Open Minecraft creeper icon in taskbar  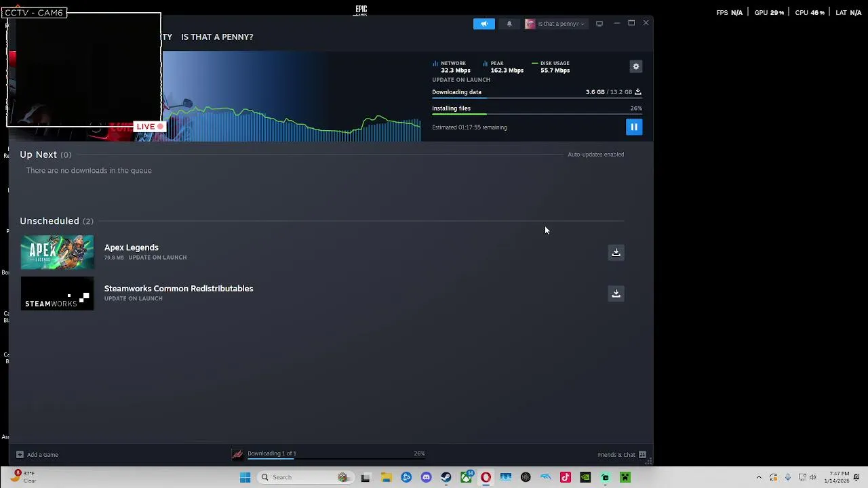point(625,477)
